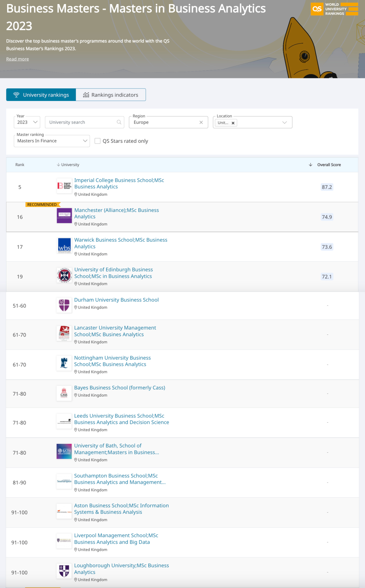
Task: Remove the United Kingdom location tag
Action: pyautogui.click(x=233, y=123)
